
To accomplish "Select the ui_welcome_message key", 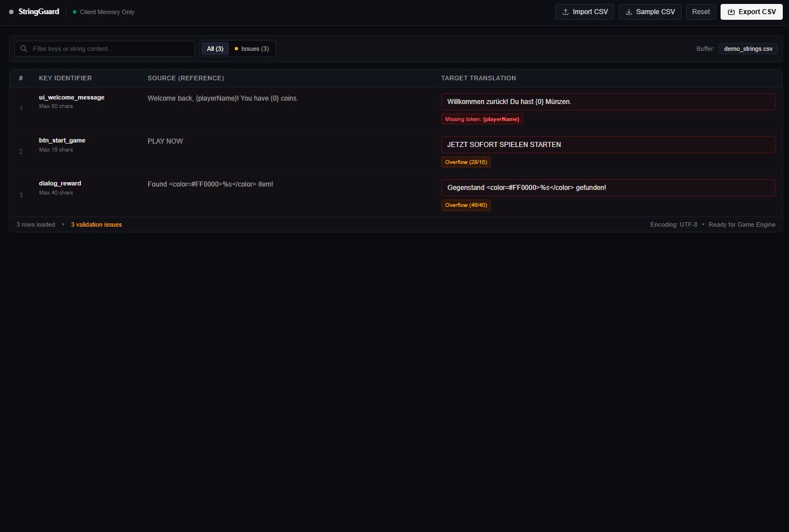I will (72, 97).
